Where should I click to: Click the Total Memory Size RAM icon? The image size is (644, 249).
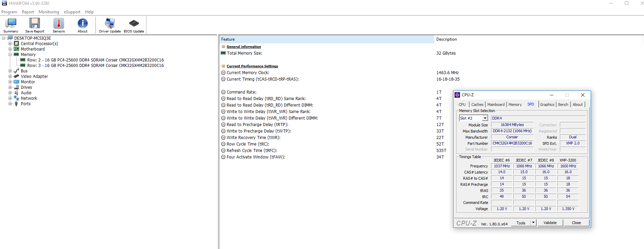(223, 53)
